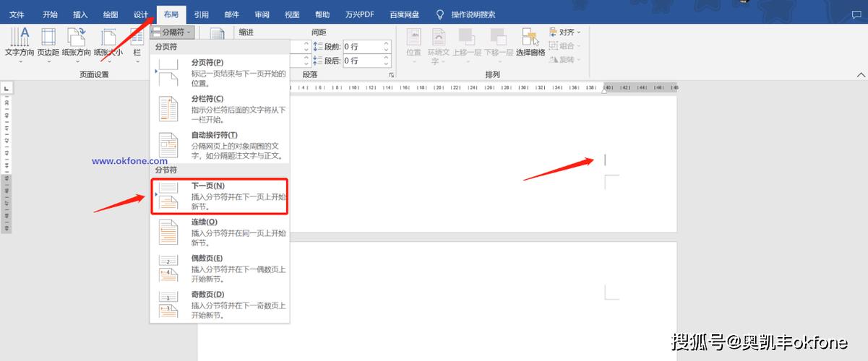Viewport: 868px width, 361px height.
Task: Click inside the first document page
Action: click(x=483, y=164)
